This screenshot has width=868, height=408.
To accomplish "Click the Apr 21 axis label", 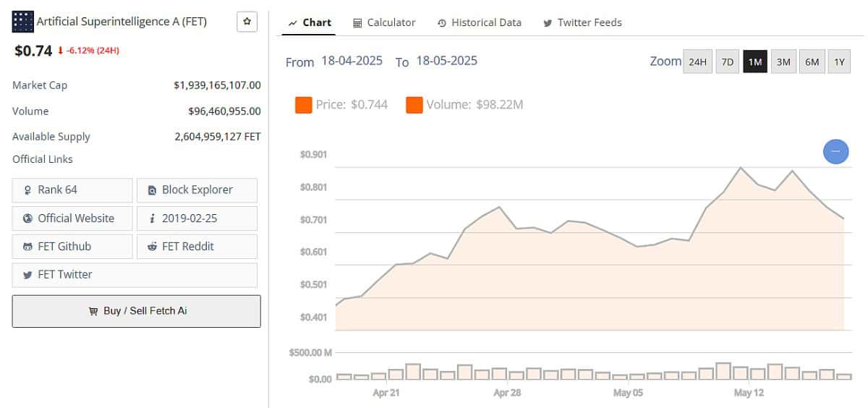I will tap(386, 393).
